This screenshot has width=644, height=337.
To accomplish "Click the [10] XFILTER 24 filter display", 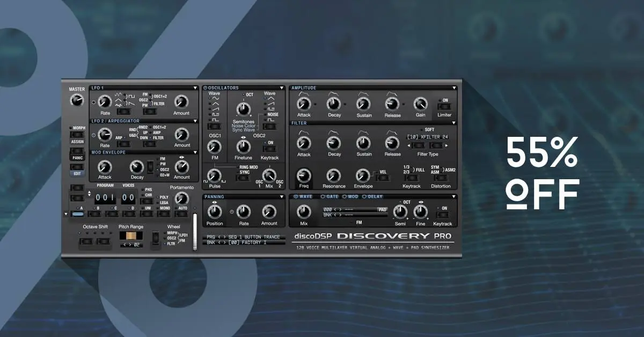I will tap(427, 137).
